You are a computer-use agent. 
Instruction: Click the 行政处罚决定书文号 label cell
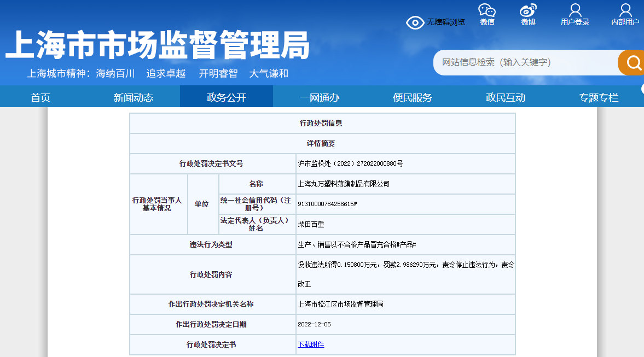click(x=213, y=163)
